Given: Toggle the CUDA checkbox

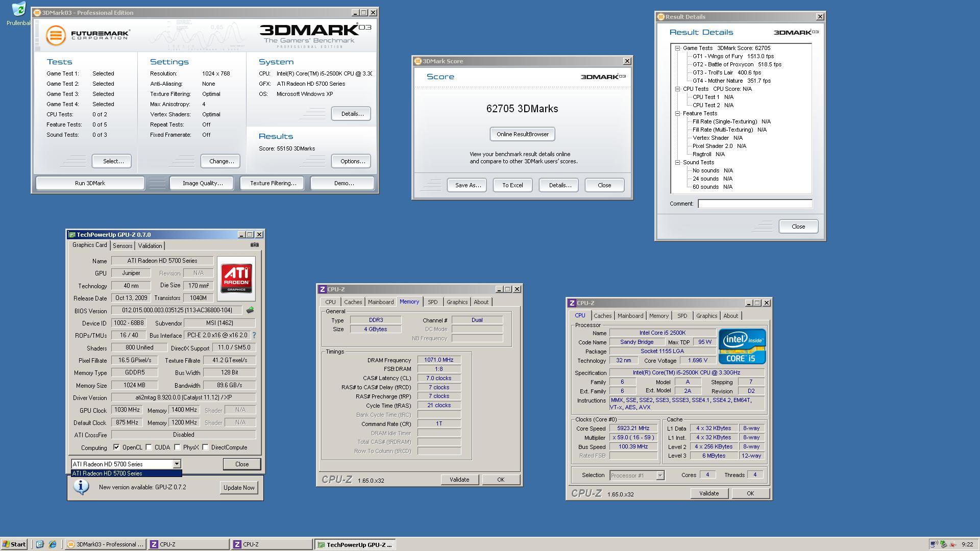Looking at the screenshot, I should coord(149,447).
